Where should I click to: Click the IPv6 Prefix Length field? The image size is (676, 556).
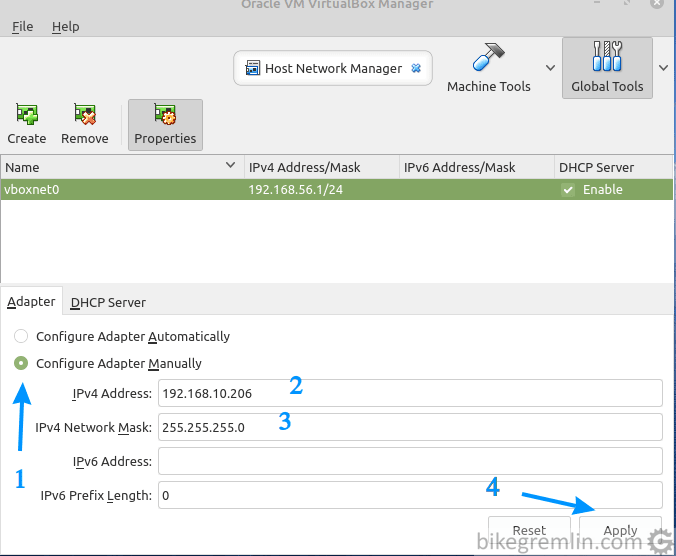pyautogui.click(x=410, y=495)
